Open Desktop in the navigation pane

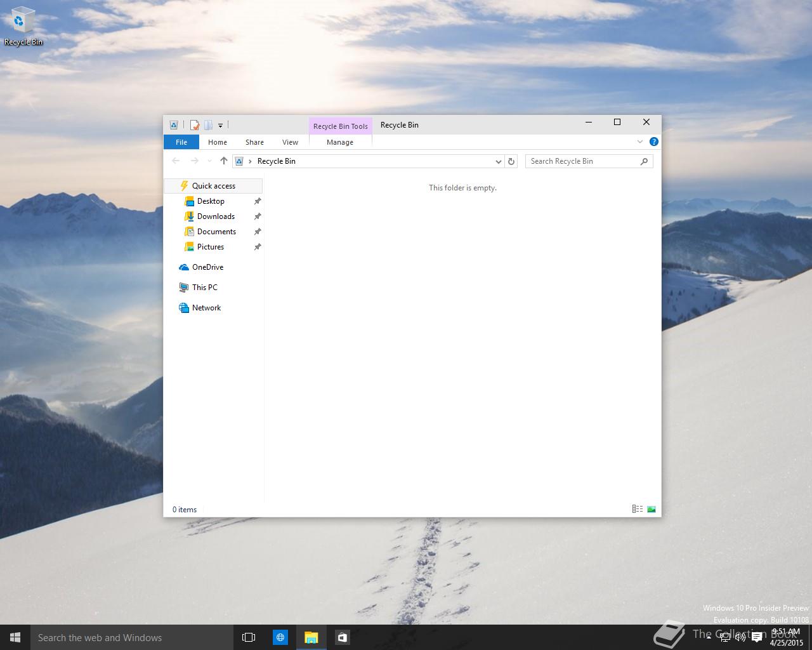click(211, 201)
